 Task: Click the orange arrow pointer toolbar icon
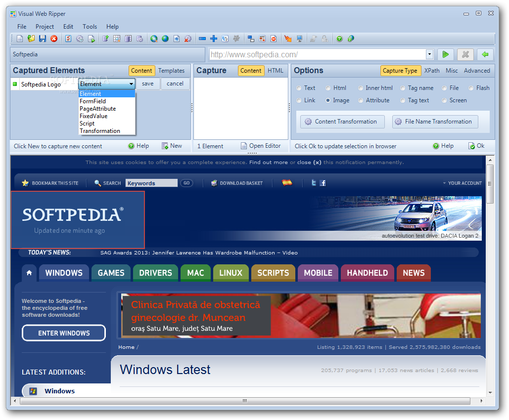tap(288, 39)
